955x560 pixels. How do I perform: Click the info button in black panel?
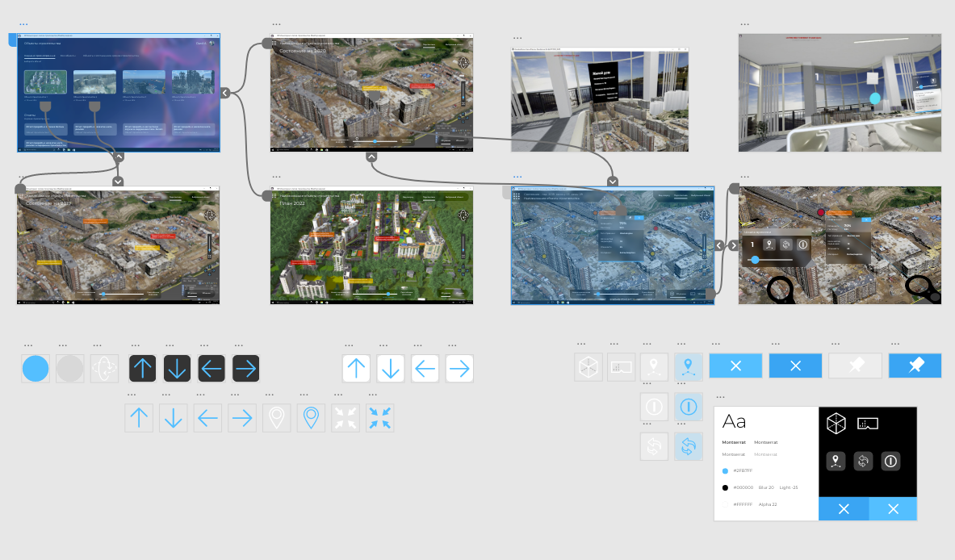coord(890,462)
